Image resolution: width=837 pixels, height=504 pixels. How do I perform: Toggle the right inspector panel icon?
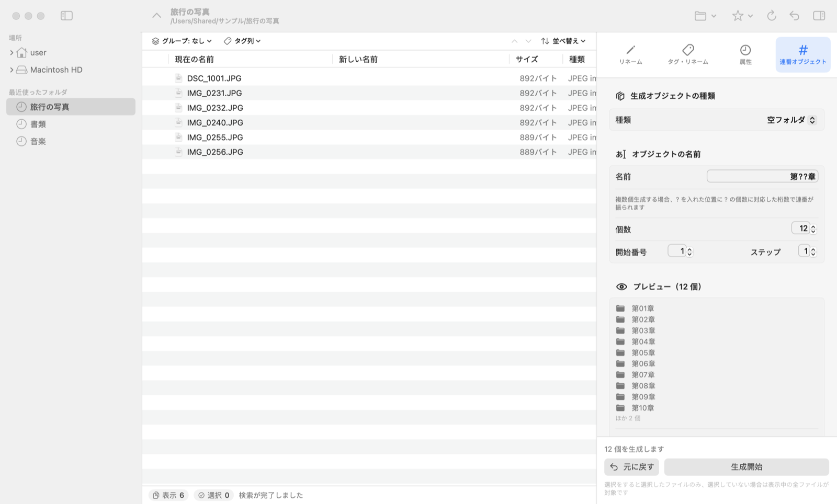pos(819,16)
